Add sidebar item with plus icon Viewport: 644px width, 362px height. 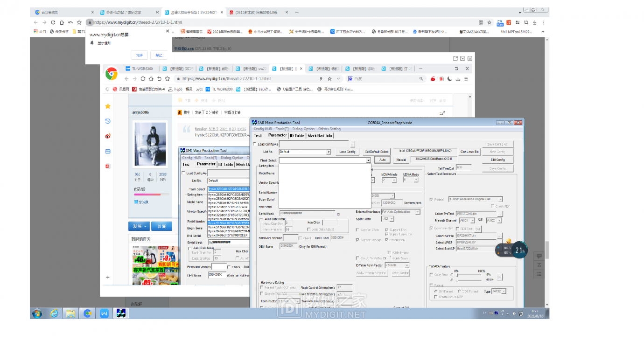click(108, 277)
